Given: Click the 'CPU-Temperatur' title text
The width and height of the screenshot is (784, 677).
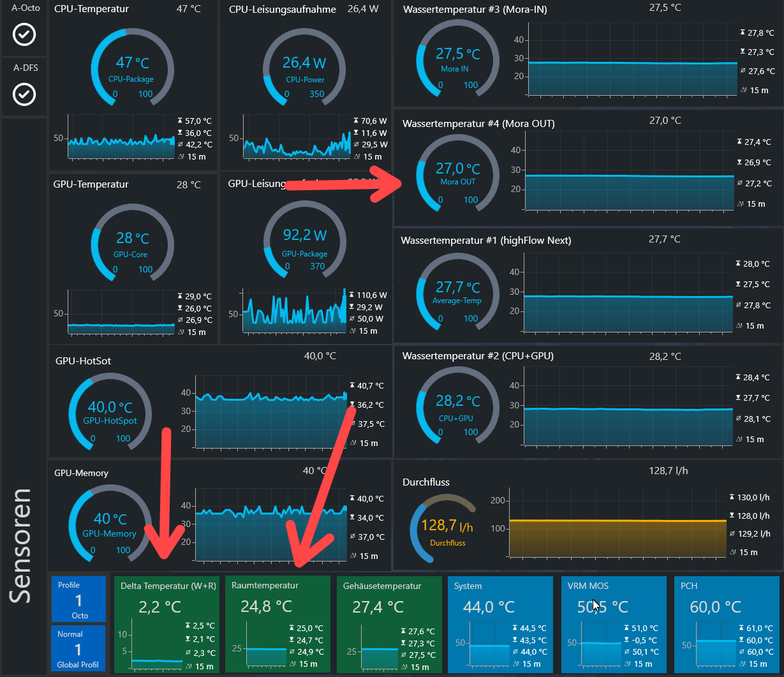Looking at the screenshot, I should [x=91, y=9].
